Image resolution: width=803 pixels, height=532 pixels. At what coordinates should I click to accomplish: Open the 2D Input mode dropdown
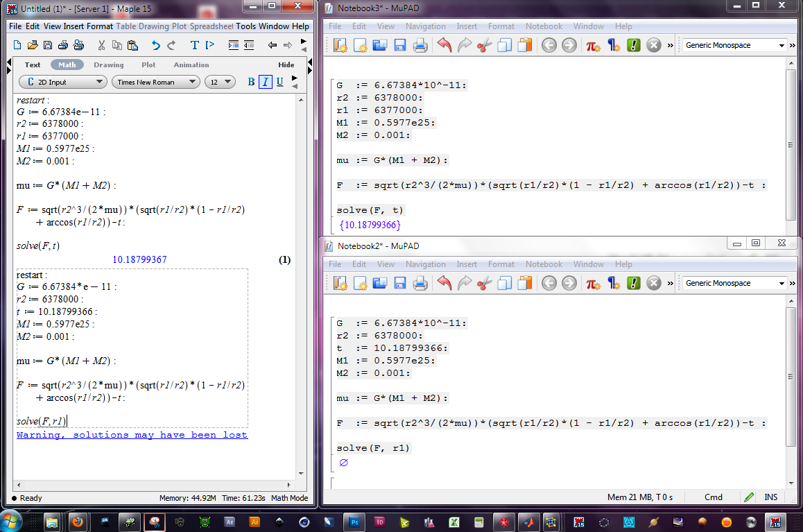point(62,82)
